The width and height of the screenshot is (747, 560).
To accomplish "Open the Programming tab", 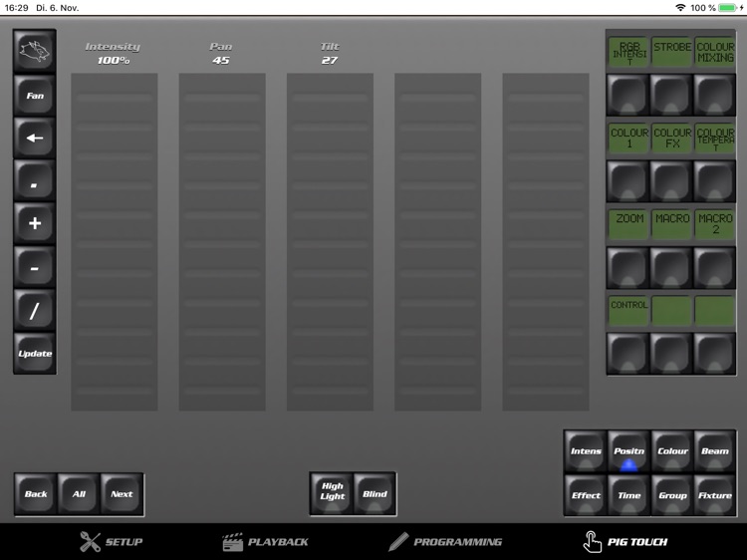I will pyautogui.click(x=445, y=542).
